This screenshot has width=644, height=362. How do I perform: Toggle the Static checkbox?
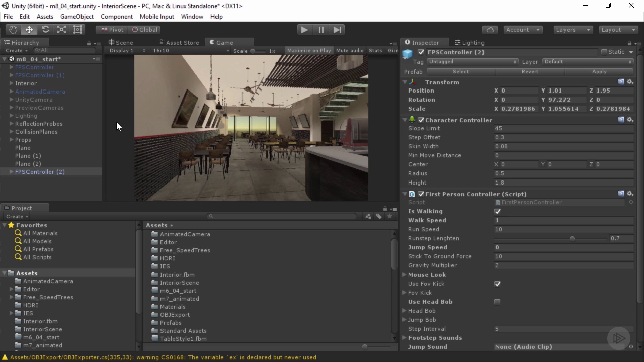pyautogui.click(x=604, y=52)
